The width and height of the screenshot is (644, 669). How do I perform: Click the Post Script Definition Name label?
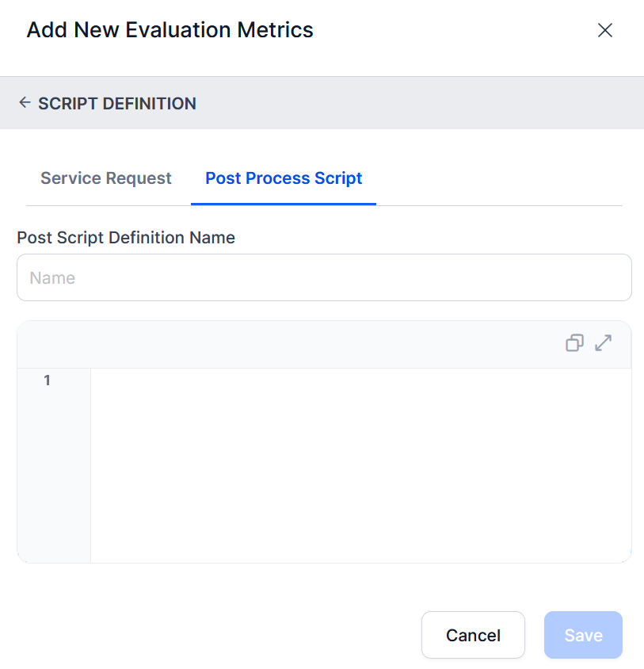[126, 237]
